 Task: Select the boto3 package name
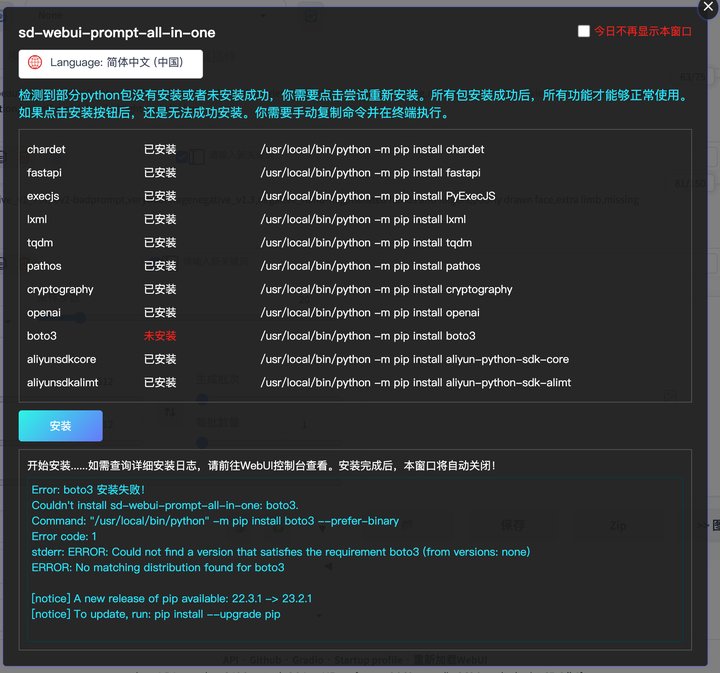point(42,336)
